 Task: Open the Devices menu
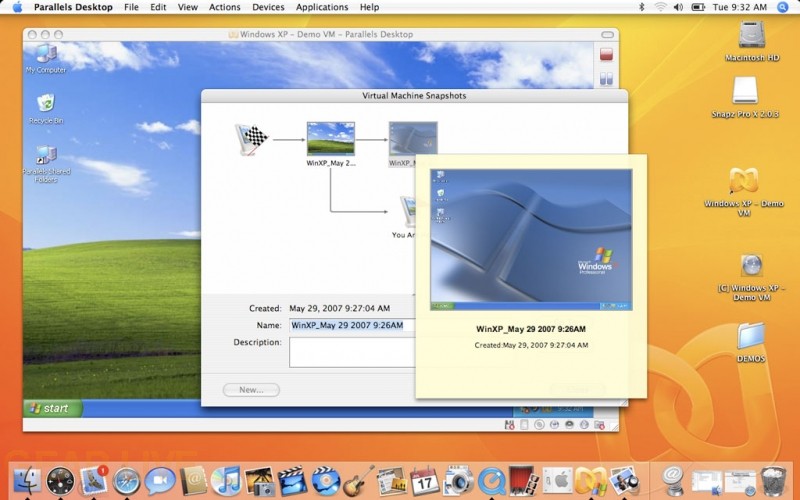point(268,7)
